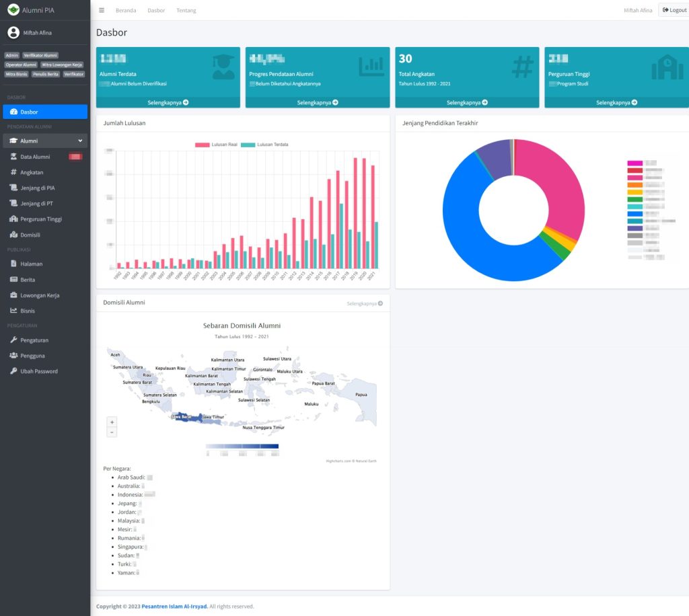The width and height of the screenshot is (689, 616).
Task: Open the Beranda navbar item
Action: [126, 10]
